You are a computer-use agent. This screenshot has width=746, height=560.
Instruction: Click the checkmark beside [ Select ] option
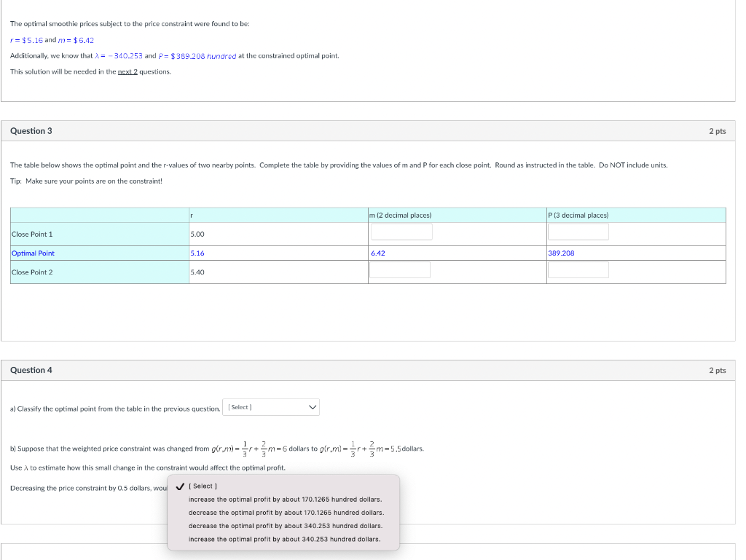(x=180, y=486)
